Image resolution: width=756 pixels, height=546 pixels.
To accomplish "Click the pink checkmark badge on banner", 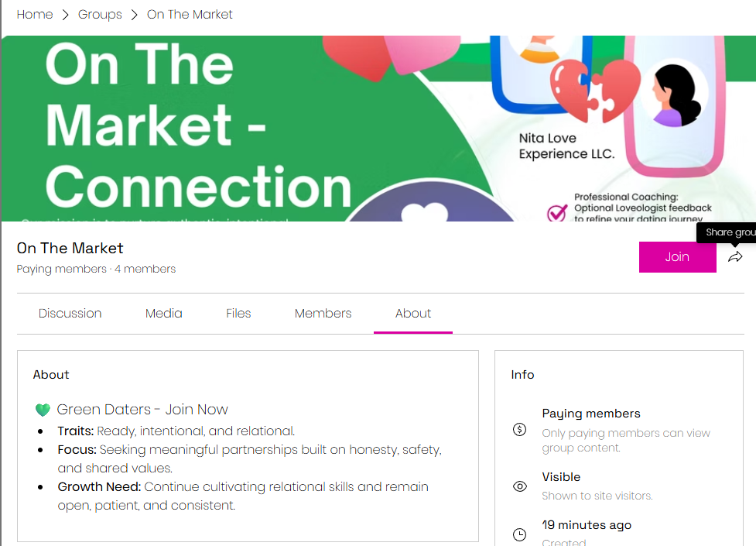I will coord(557,212).
